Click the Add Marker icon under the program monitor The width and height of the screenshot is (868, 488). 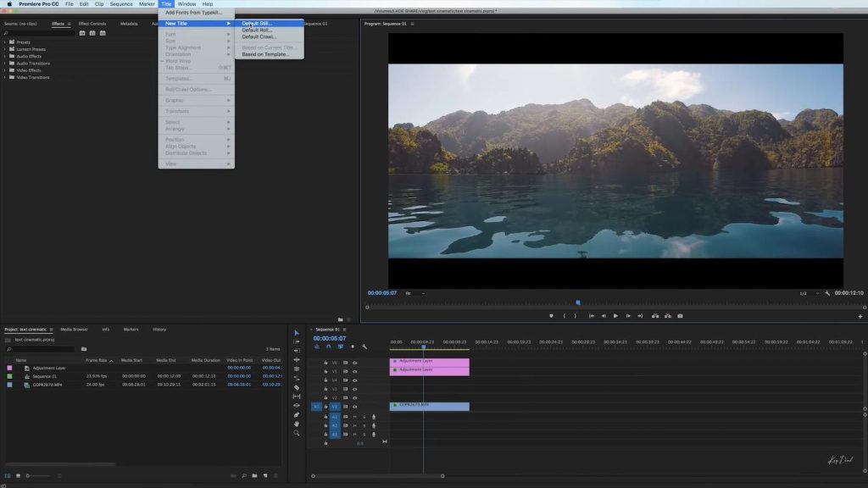pyautogui.click(x=552, y=315)
